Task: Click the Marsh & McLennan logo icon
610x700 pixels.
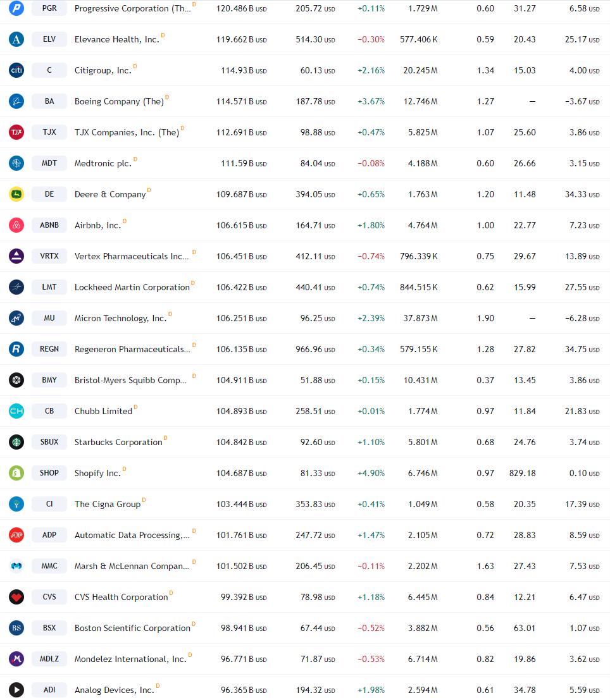Action: (16, 566)
